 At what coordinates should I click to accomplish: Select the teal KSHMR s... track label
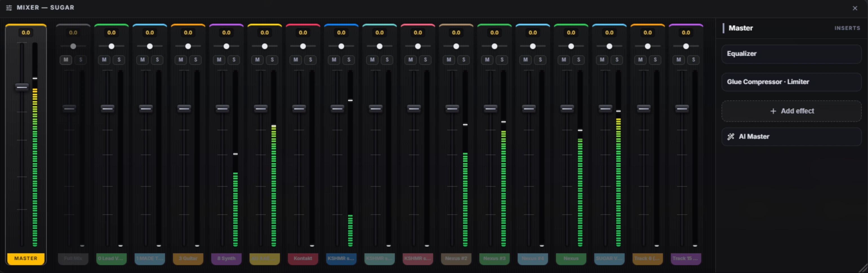(x=379, y=259)
